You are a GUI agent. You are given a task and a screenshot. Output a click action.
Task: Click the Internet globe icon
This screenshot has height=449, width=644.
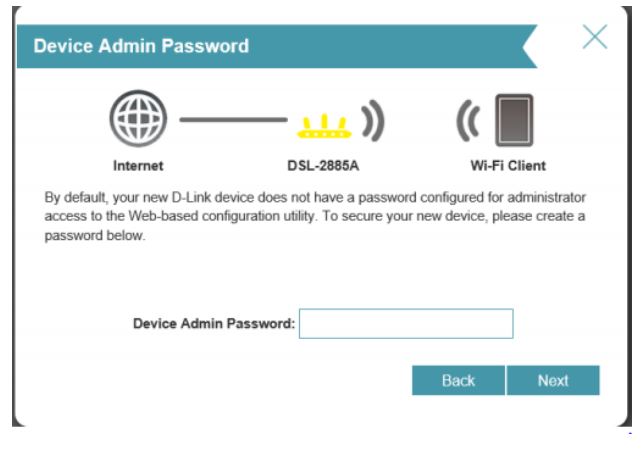point(138,118)
